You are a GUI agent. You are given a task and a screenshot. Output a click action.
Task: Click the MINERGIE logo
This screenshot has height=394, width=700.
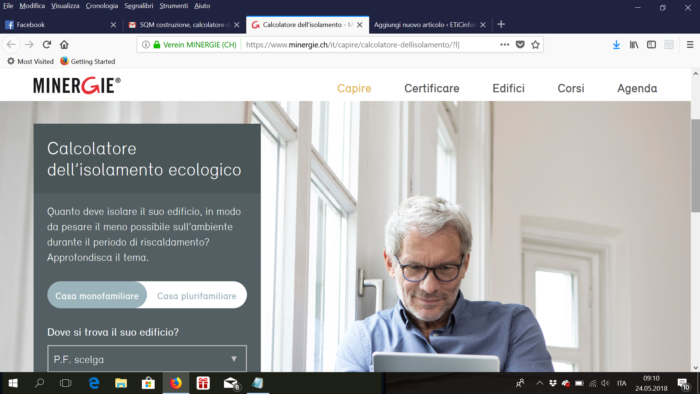click(77, 85)
